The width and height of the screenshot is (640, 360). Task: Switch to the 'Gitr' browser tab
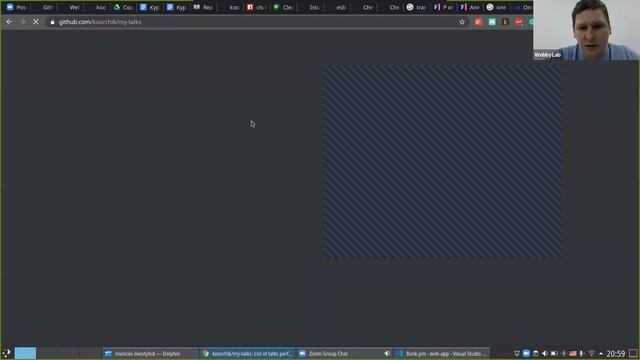coord(43,7)
